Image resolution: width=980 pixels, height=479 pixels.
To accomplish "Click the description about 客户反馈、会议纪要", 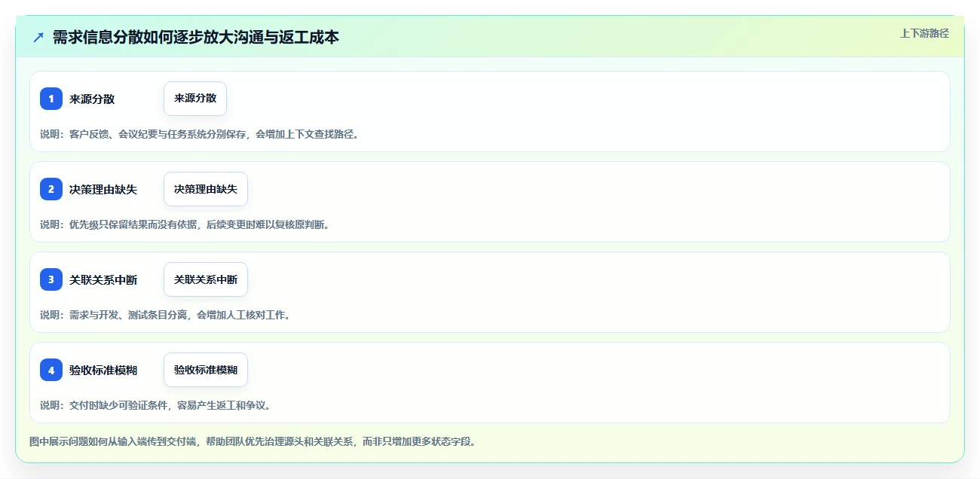I will [201, 134].
